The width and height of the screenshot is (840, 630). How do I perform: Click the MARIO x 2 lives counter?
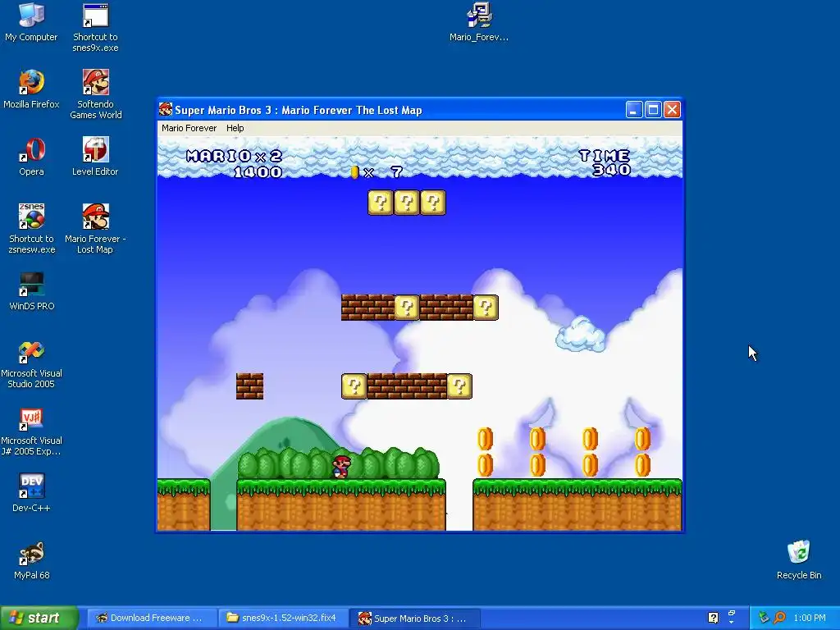(234, 156)
